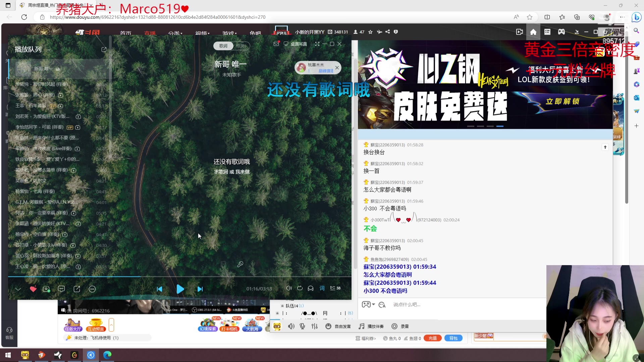Open the lyrics 词 icon in the player bar
The image size is (644, 362).
(322, 288)
